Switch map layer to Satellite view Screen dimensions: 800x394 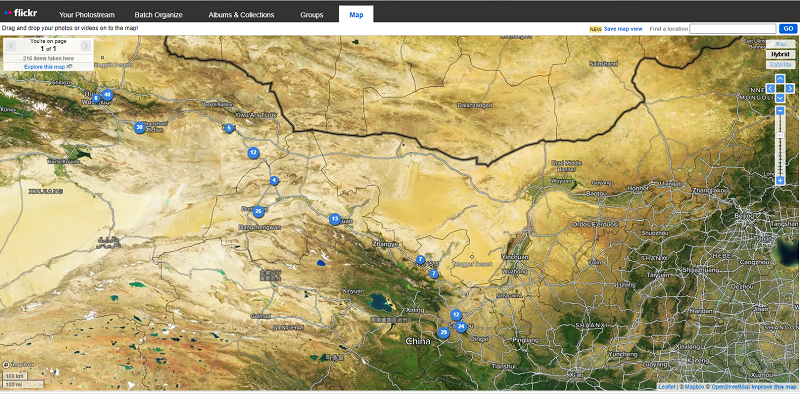point(781,65)
